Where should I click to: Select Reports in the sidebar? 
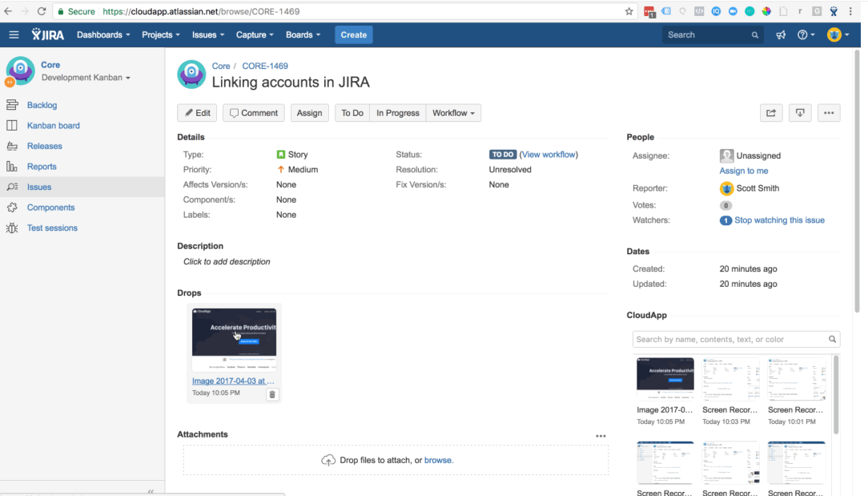(x=42, y=166)
